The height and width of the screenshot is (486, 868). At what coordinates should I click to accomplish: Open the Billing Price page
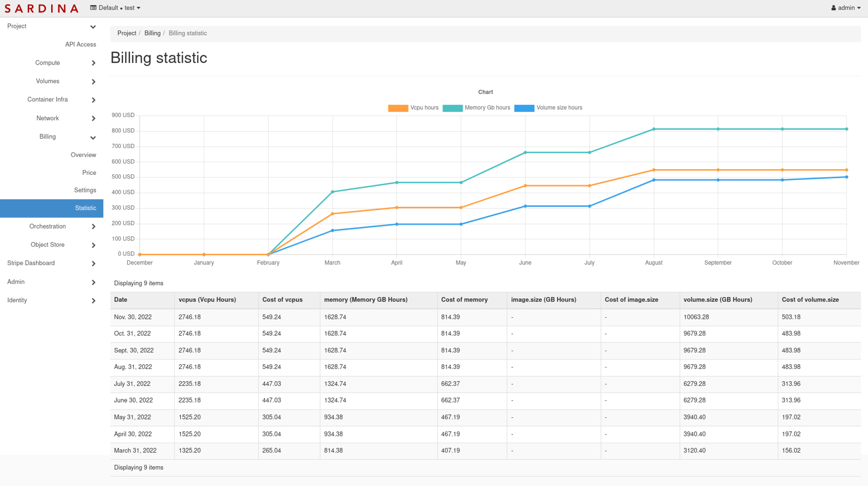coord(89,173)
